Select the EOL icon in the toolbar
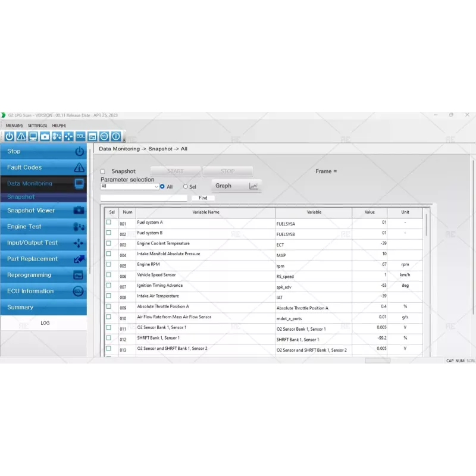 click(80, 136)
